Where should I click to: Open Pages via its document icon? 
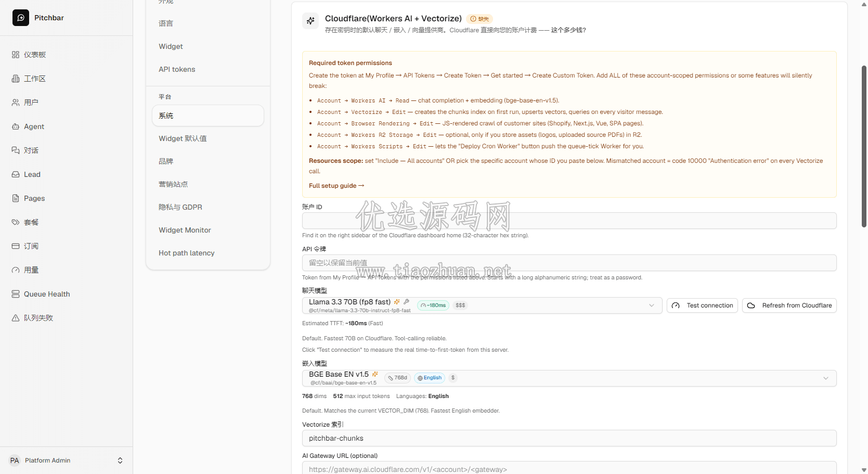[16, 198]
